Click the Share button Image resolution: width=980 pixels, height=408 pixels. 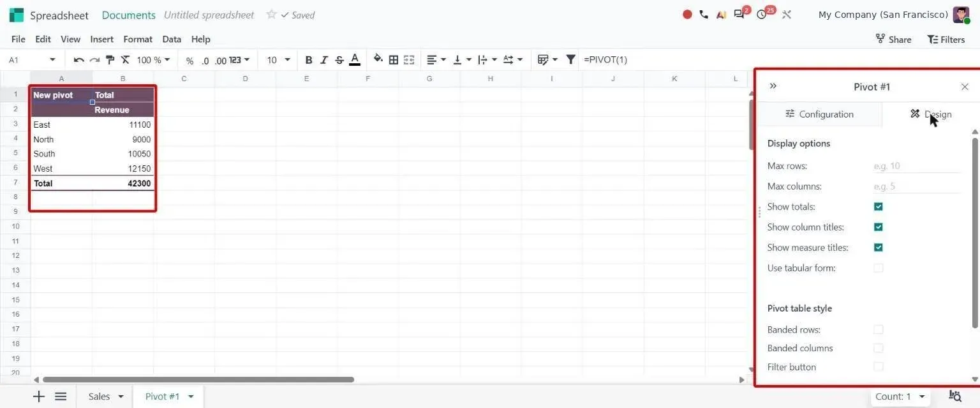pyautogui.click(x=893, y=39)
